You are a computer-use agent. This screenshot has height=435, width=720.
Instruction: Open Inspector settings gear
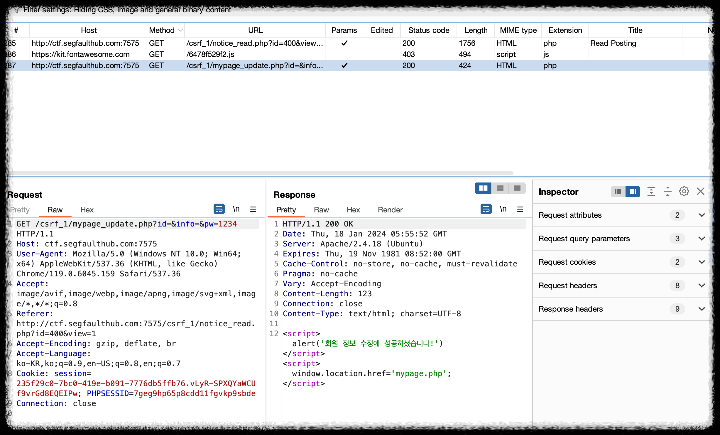684,192
